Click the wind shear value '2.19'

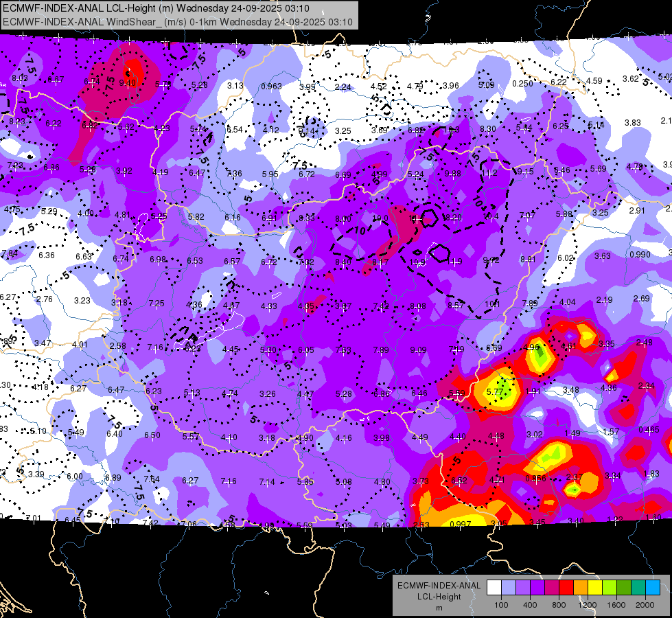(x=604, y=300)
